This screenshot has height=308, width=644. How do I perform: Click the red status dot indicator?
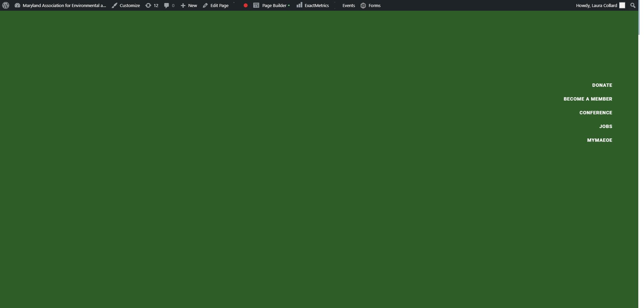click(246, 5)
